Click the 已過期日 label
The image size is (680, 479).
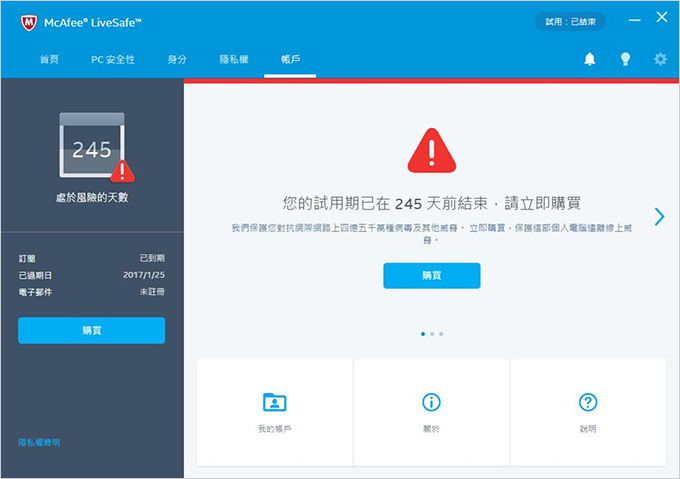point(35,275)
